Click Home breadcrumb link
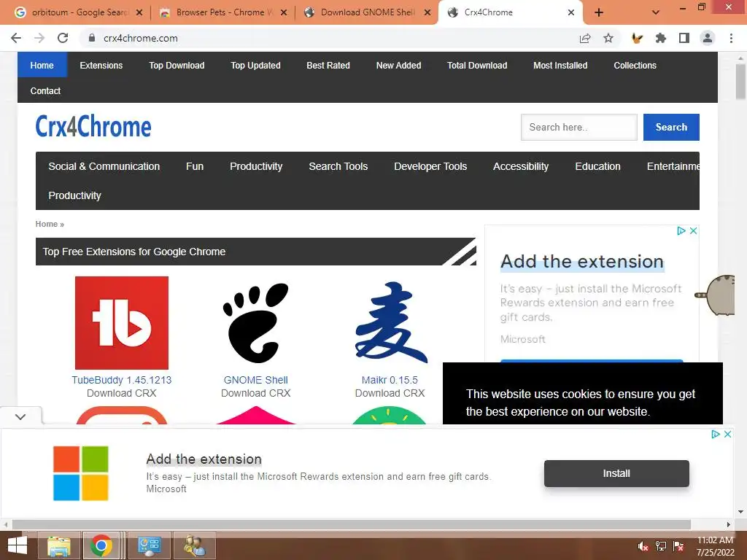747x560 pixels. [x=46, y=224]
